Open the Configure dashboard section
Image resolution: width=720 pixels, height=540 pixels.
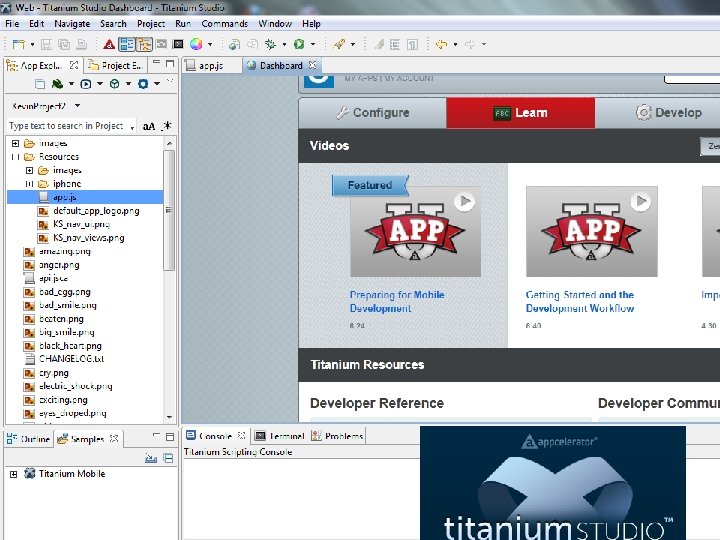tap(373, 112)
